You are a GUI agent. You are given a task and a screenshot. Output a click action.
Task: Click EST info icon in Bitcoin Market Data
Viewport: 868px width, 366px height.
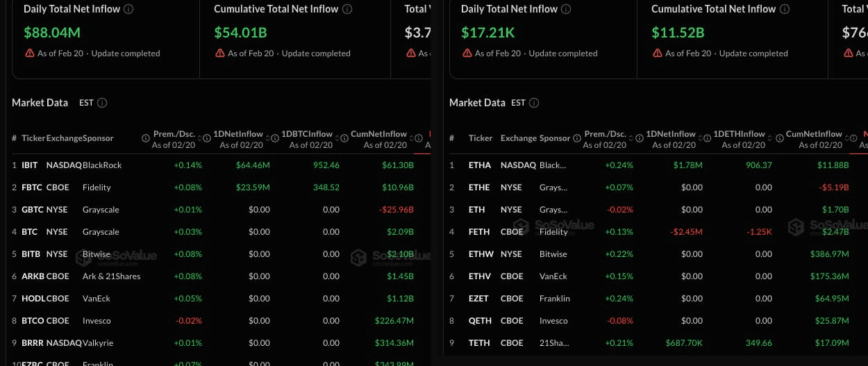pos(102,103)
